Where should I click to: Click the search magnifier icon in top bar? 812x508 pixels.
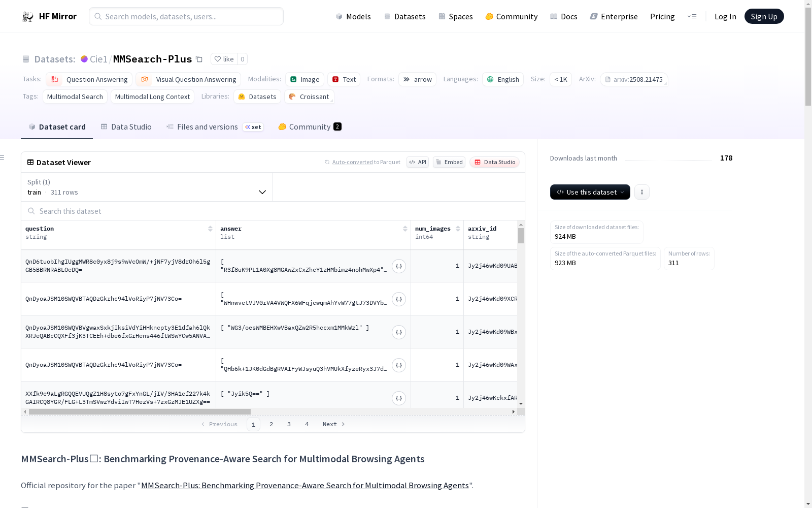(x=98, y=16)
